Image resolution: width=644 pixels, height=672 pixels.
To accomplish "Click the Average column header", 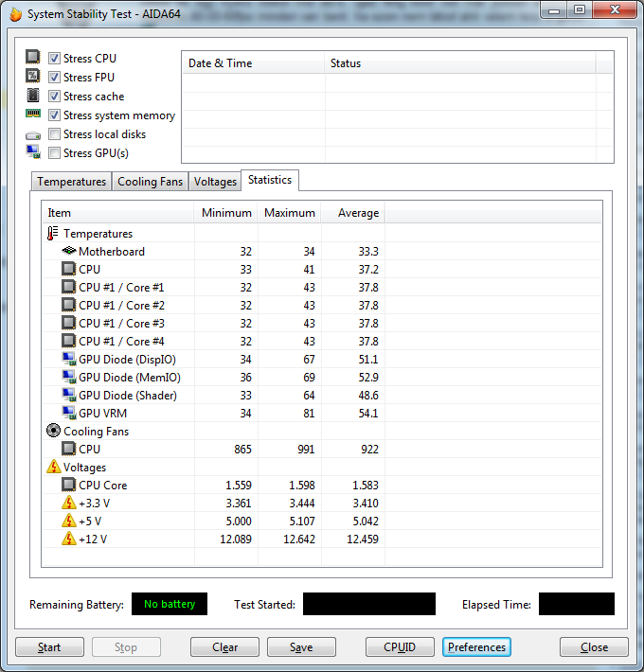I will pos(353,213).
